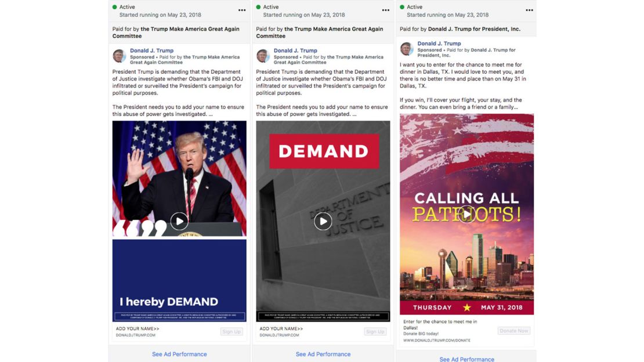Click DONALDJTRUMP.COM link text on middle ad
The image size is (644, 362).
coord(279,335)
